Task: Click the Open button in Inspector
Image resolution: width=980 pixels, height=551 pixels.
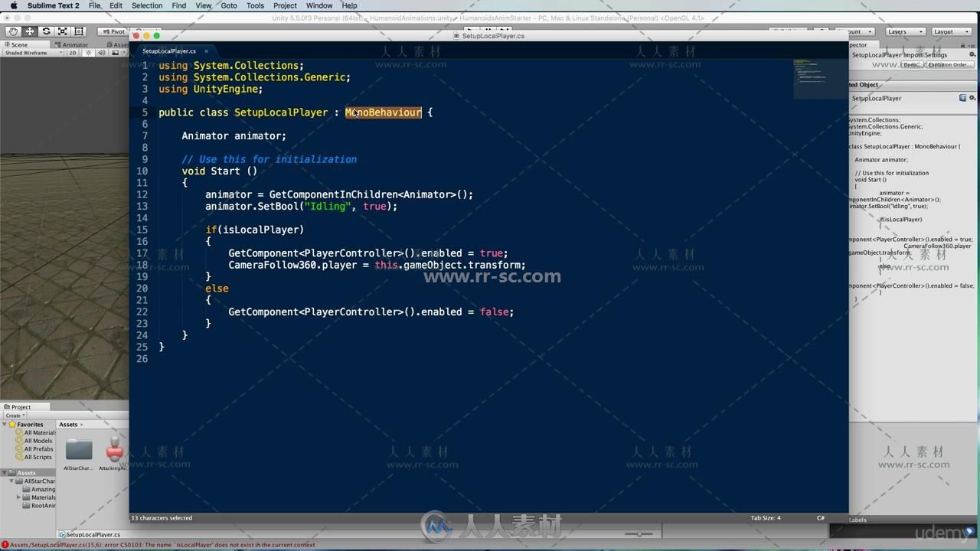Action: point(913,65)
